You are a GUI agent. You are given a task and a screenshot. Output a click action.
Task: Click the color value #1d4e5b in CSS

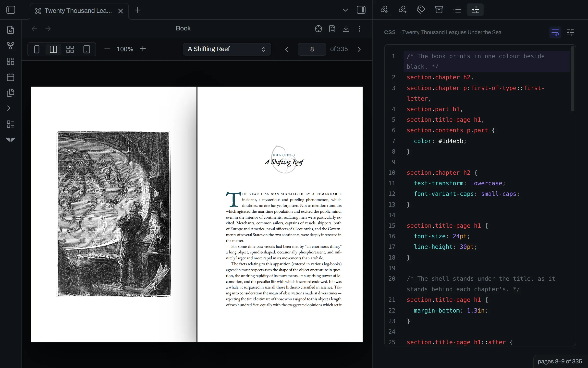(451, 141)
